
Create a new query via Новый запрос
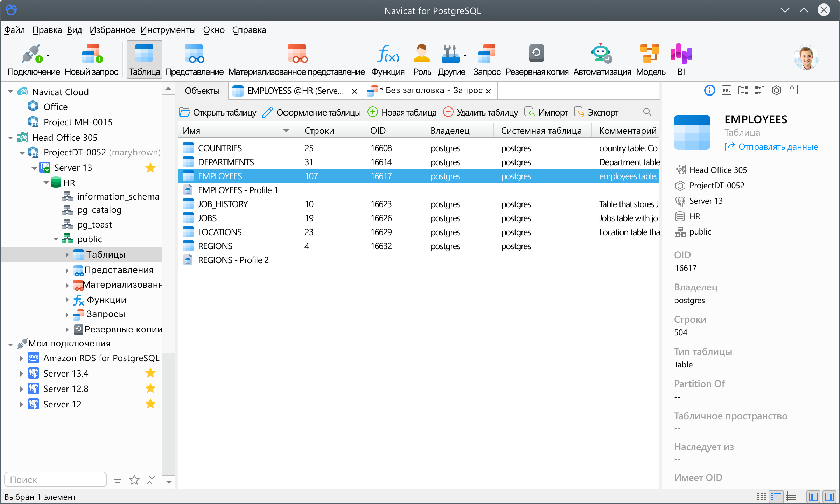pyautogui.click(x=92, y=60)
